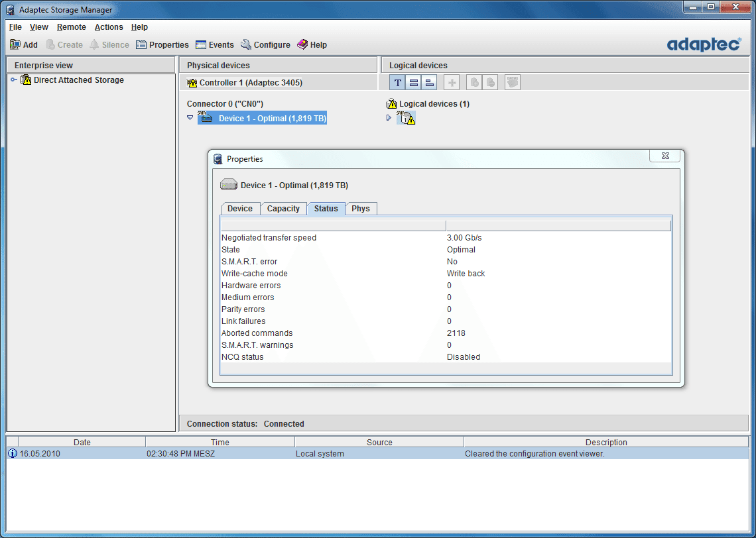Click the Aborted commands row label

click(x=257, y=333)
